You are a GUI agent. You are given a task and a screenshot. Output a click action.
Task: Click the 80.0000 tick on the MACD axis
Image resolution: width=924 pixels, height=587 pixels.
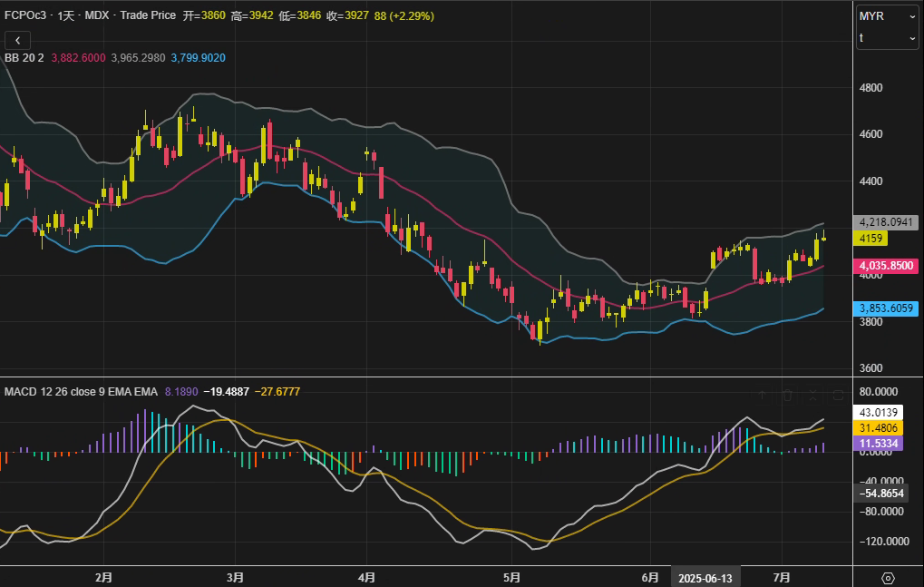click(x=879, y=392)
